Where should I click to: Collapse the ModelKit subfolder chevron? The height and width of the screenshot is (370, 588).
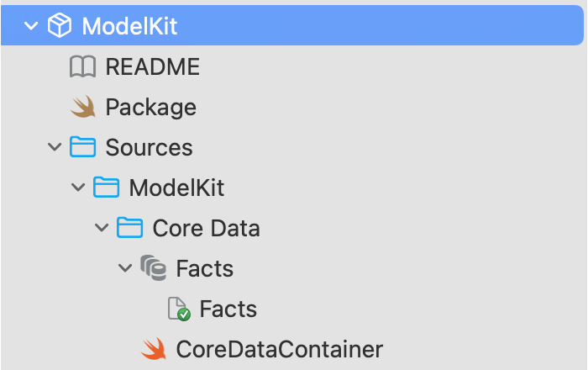pyautogui.click(x=79, y=188)
